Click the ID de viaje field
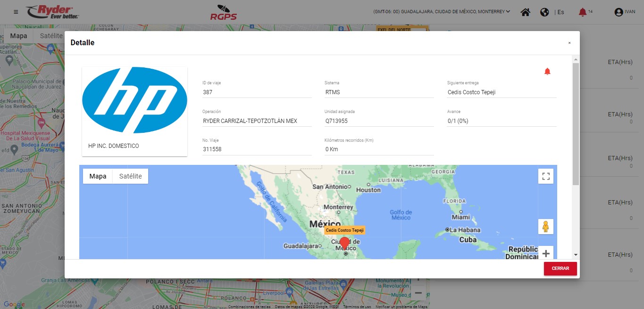 pyautogui.click(x=257, y=92)
